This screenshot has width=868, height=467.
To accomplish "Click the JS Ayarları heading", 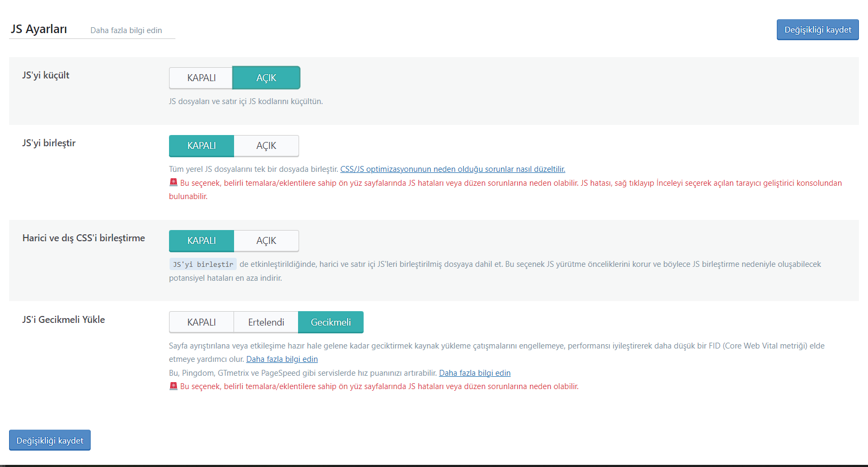I will [39, 29].
